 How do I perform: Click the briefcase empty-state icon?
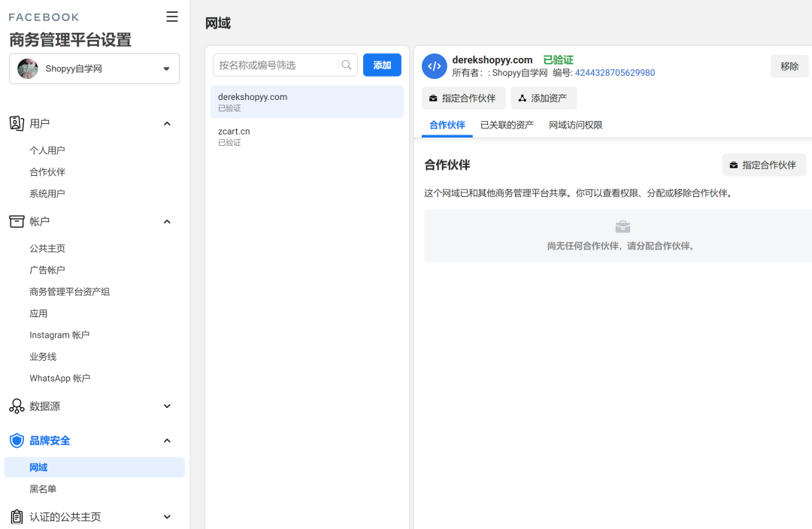pyautogui.click(x=623, y=227)
